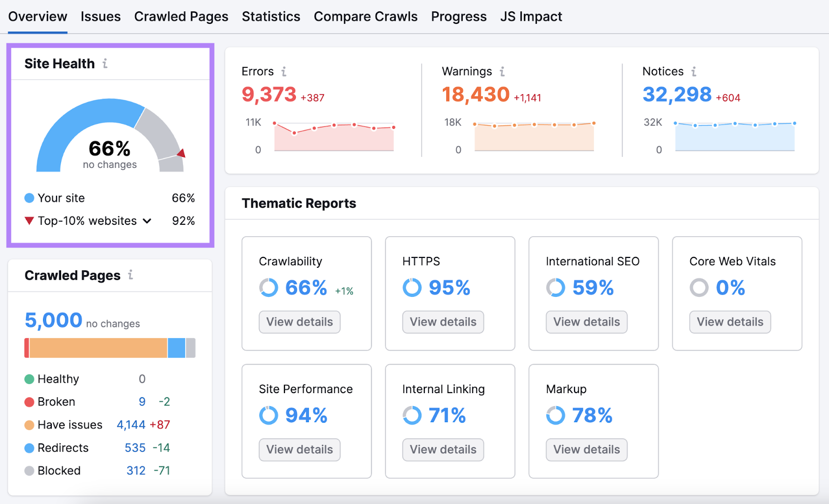
Task: Click the Have issues +87 change value
Action: (x=160, y=425)
